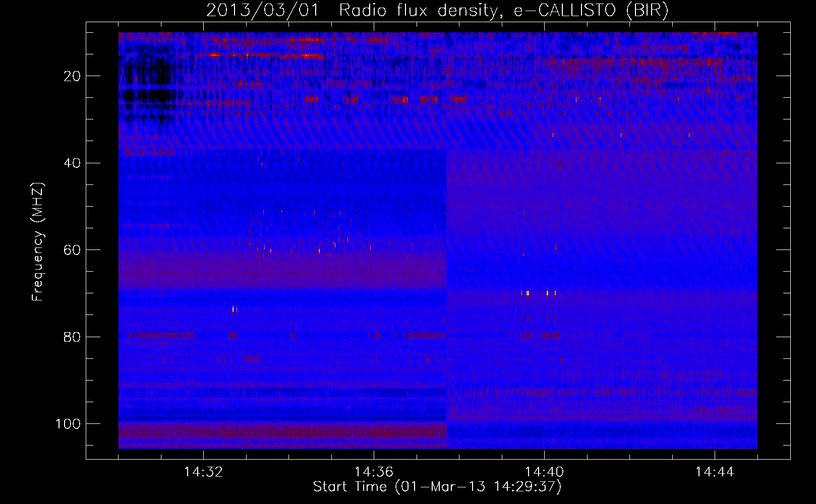Click the 'Start Time (01-Mar-13 14:29:37)' label
The width and height of the screenshot is (816, 504).
(x=437, y=487)
